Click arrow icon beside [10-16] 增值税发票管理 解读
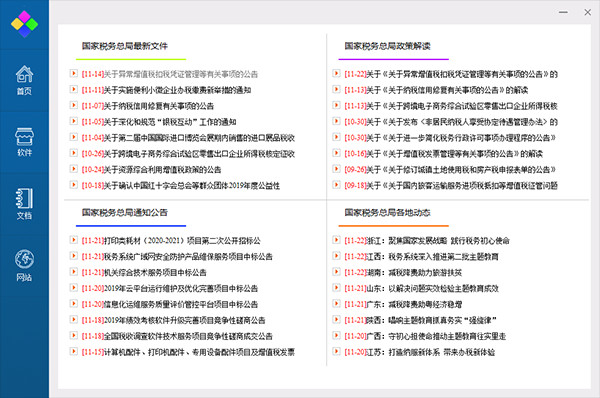600x398 pixels. [336, 153]
